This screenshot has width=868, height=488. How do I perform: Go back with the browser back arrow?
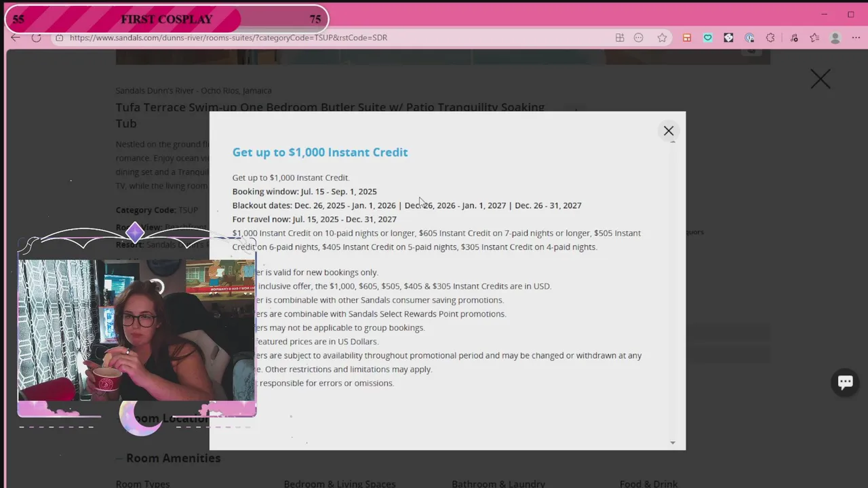pos(16,38)
